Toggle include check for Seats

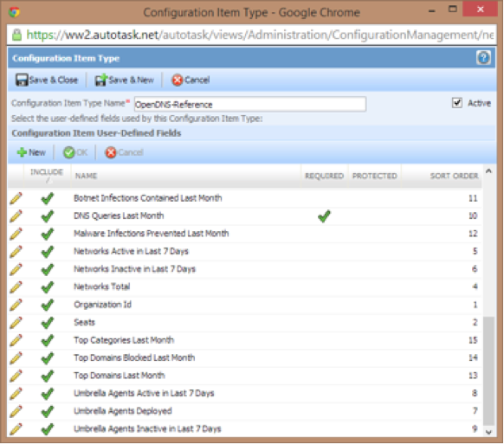[48, 322]
